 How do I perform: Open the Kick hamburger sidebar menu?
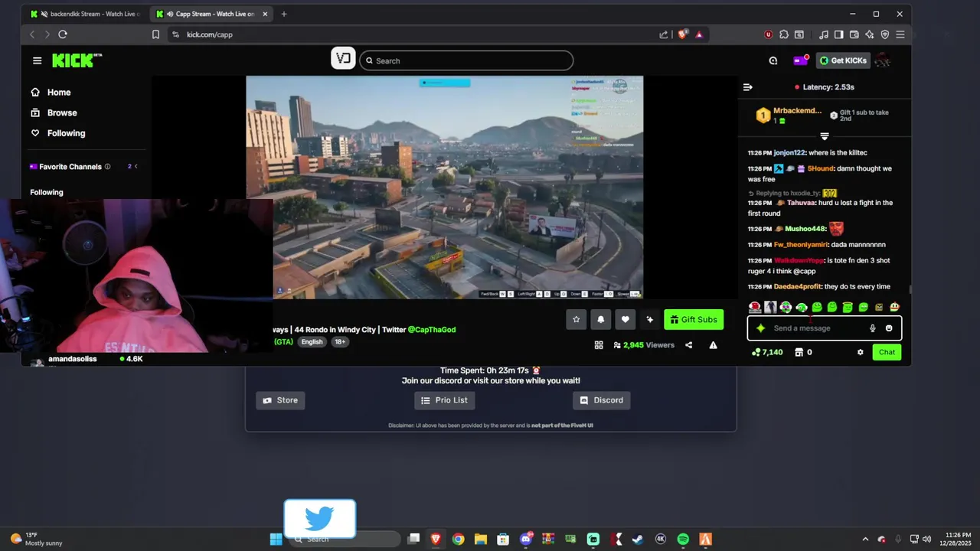(37, 60)
